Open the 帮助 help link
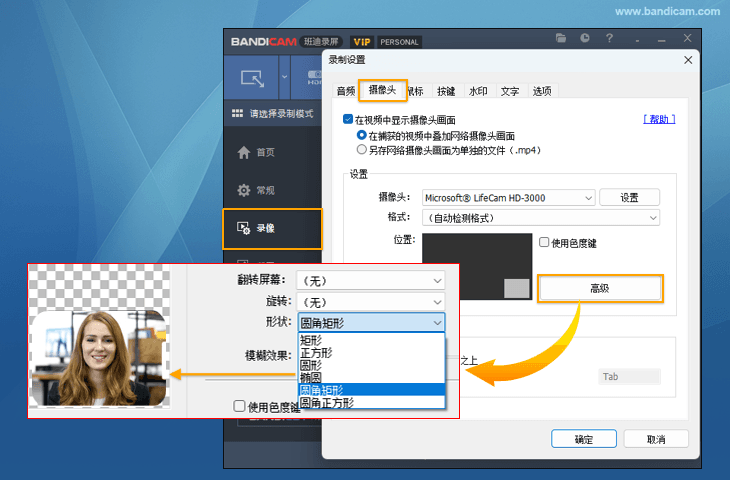The width and height of the screenshot is (730, 480). 659,119
